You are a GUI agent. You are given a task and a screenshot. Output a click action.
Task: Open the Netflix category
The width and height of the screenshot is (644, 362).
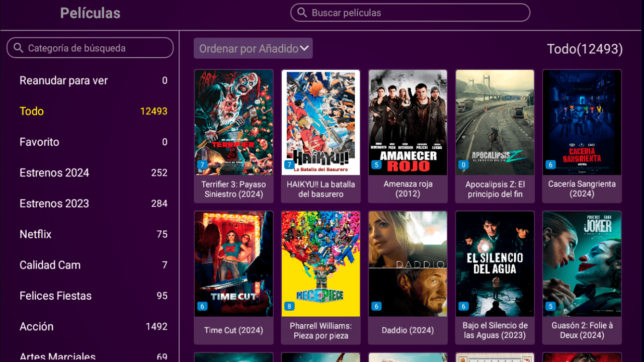[x=35, y=234]
